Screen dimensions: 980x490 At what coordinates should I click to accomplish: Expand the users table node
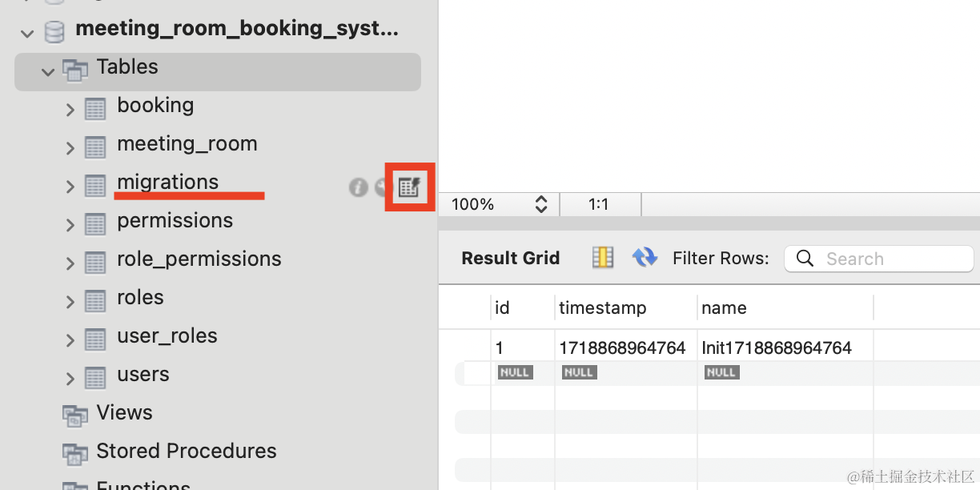click(x=70, y=379)
